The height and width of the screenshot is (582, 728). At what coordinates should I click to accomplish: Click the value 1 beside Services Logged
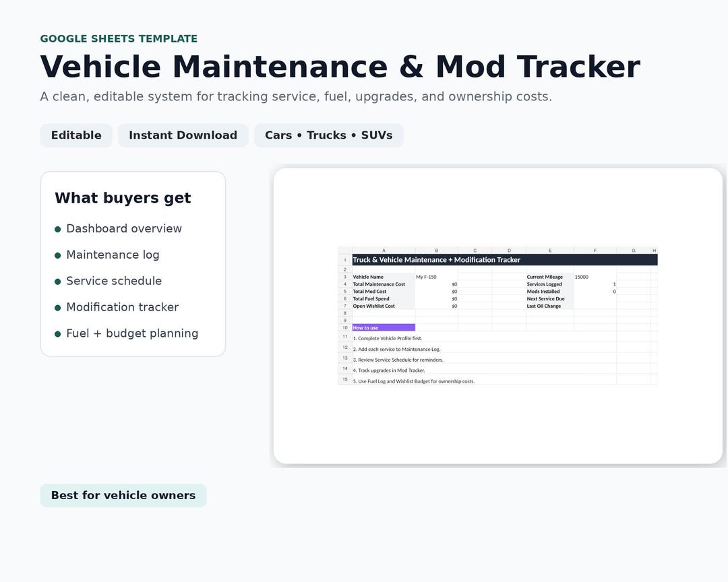pos(595,284)
